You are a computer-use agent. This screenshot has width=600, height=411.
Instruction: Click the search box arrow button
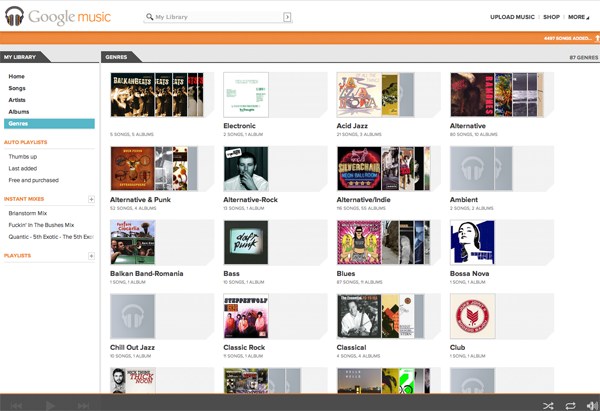(x=287, y=17)
